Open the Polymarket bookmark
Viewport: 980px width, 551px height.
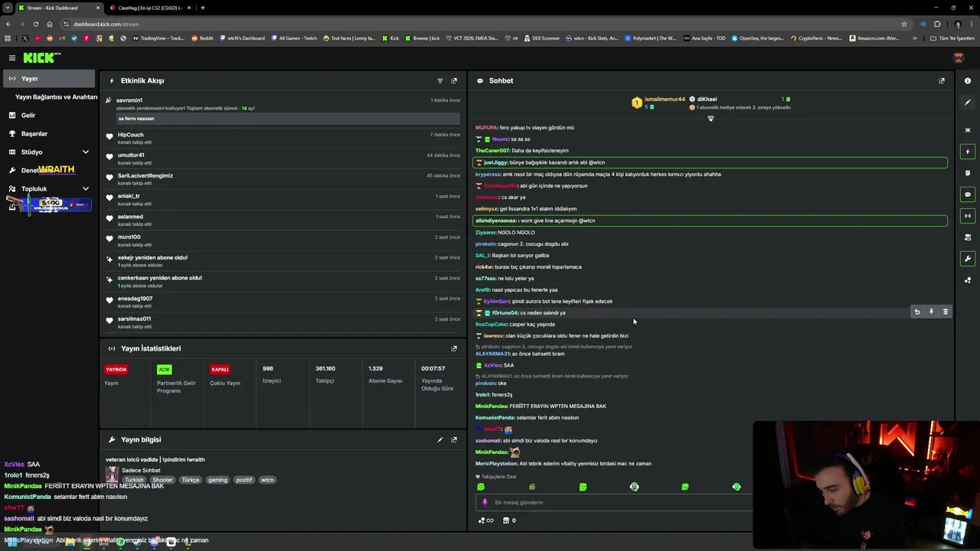(651, 38)
